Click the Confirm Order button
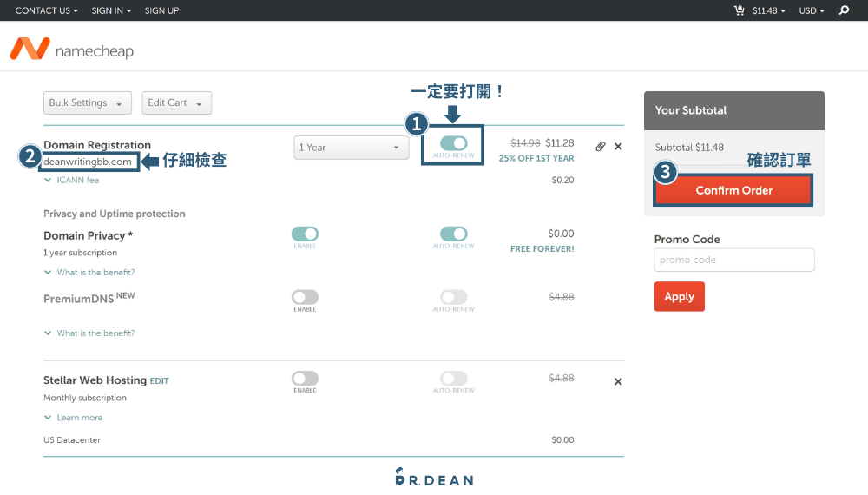Screen dimensions: 868x495 (x=733, y=190)
